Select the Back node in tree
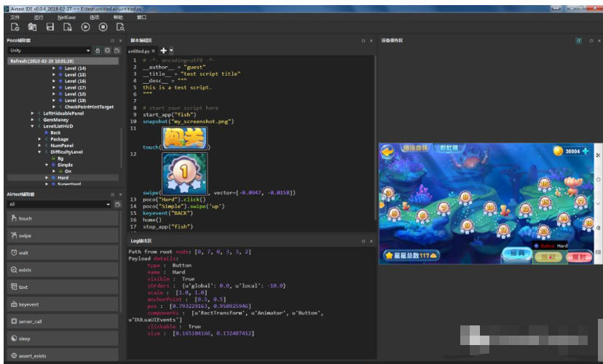This screenshot has width=603, height=364. coord(55,132)
